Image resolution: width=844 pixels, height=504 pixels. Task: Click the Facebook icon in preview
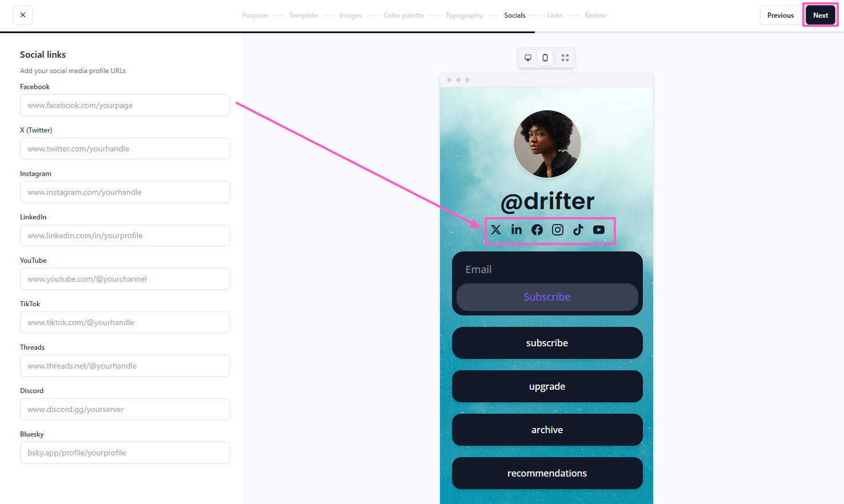[537, 230]
